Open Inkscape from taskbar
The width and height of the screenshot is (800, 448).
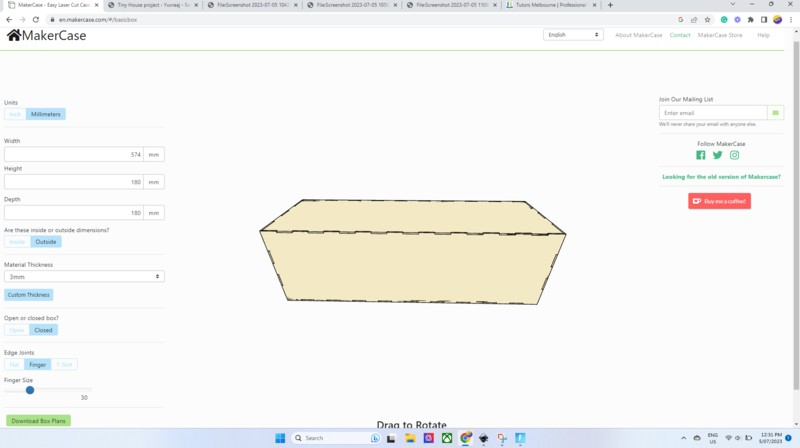484,438
